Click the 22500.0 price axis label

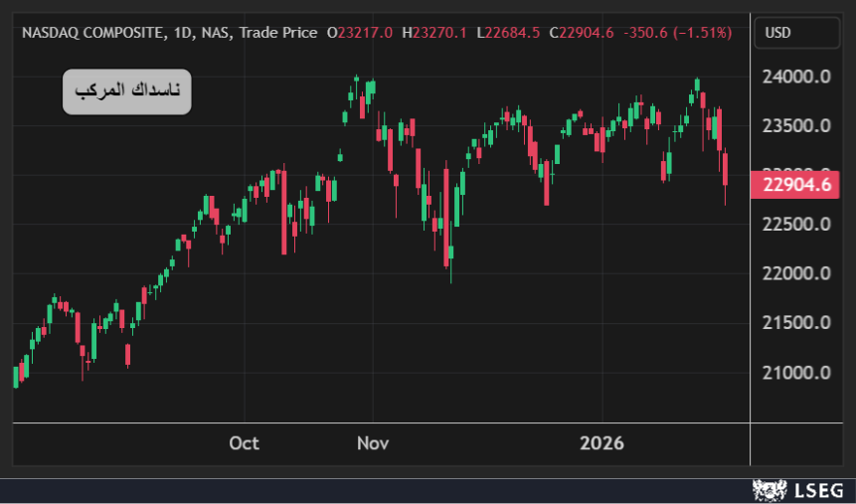796,225
